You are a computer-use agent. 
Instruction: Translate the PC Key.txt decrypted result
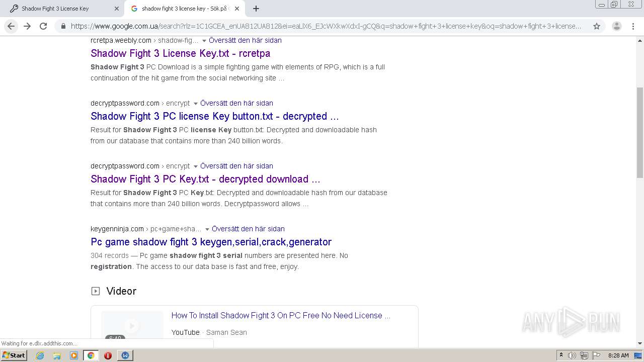(x=236, y=166)
